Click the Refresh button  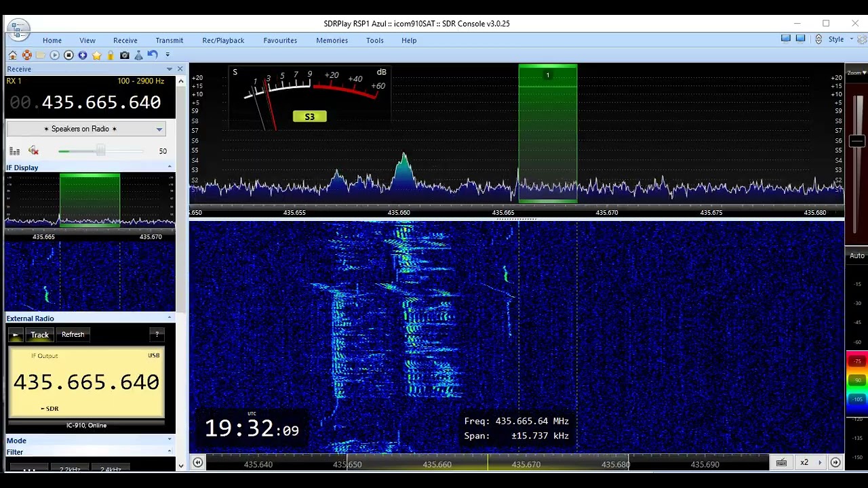coord(73,335)
